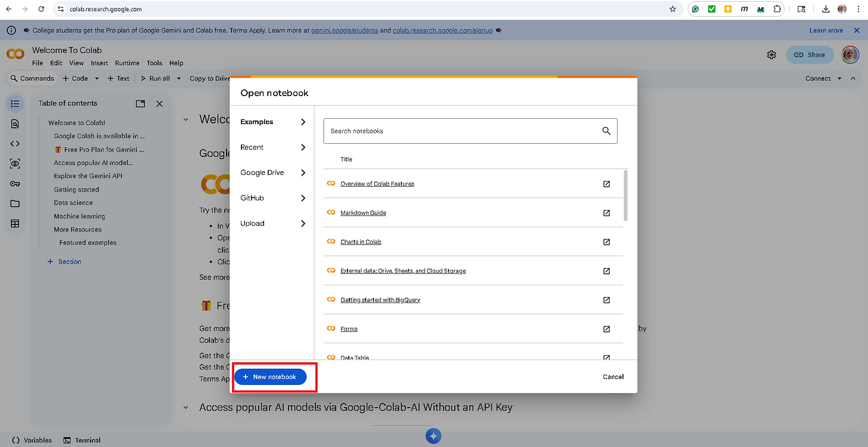This screenshot has width=868, height=447.
Task: Open Charts in Colab in new tab icon
Action: [x=606, y=242]
